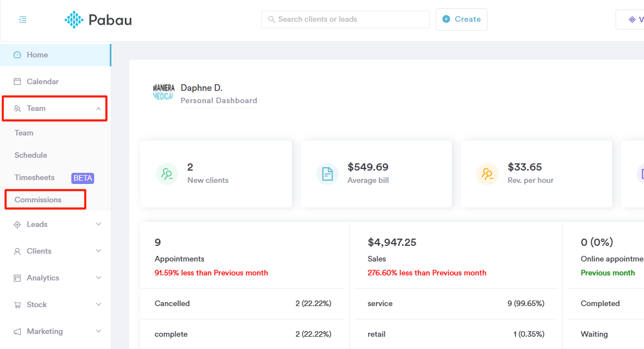This screenshot has width=644, height=349.
Task: Select the Stock cart icon
Action: coord(18,304)
